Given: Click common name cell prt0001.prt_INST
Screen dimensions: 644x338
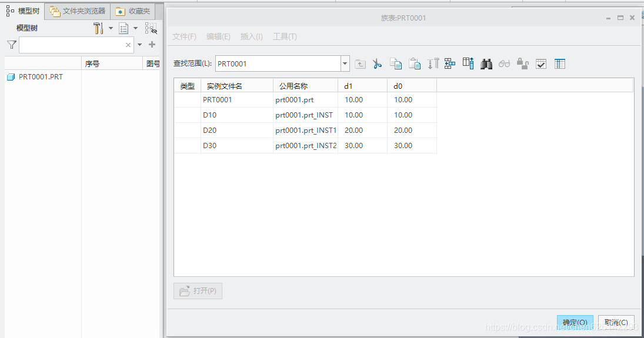Looking at the screenshot, I should tap(305, 115).
